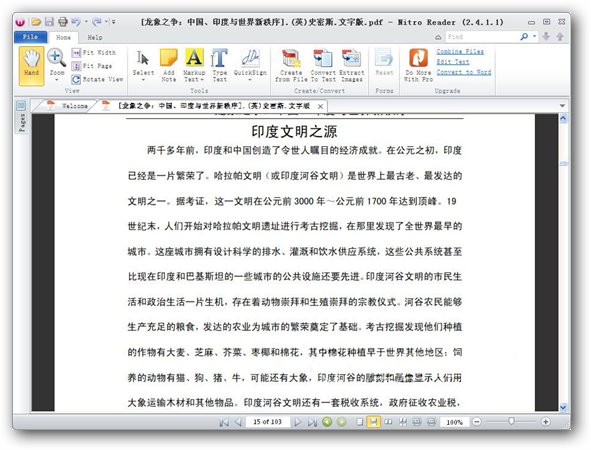This screenshot has width=591, height=450.
Task: Click the Markup Text tool
Action: coord(194,65)
